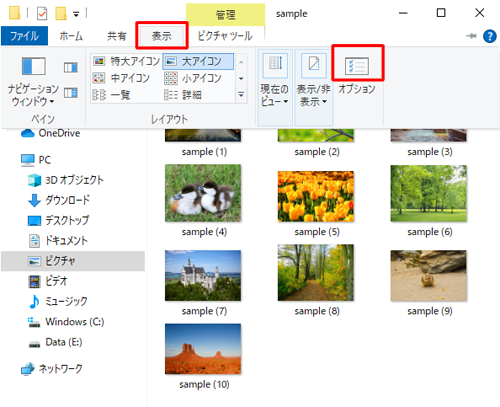Open Explorer help question icon

tap(490, 36)
